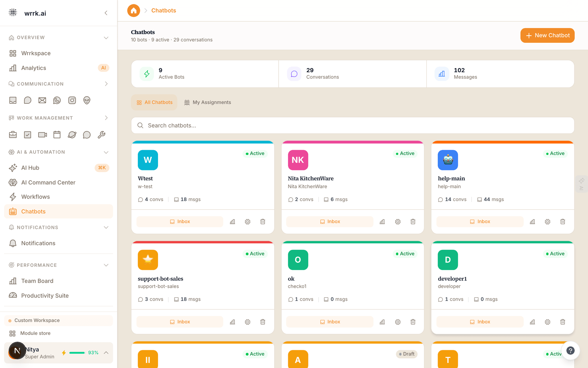The image size is (588, 368).
Task: Open Module store link
Action: 59,333
